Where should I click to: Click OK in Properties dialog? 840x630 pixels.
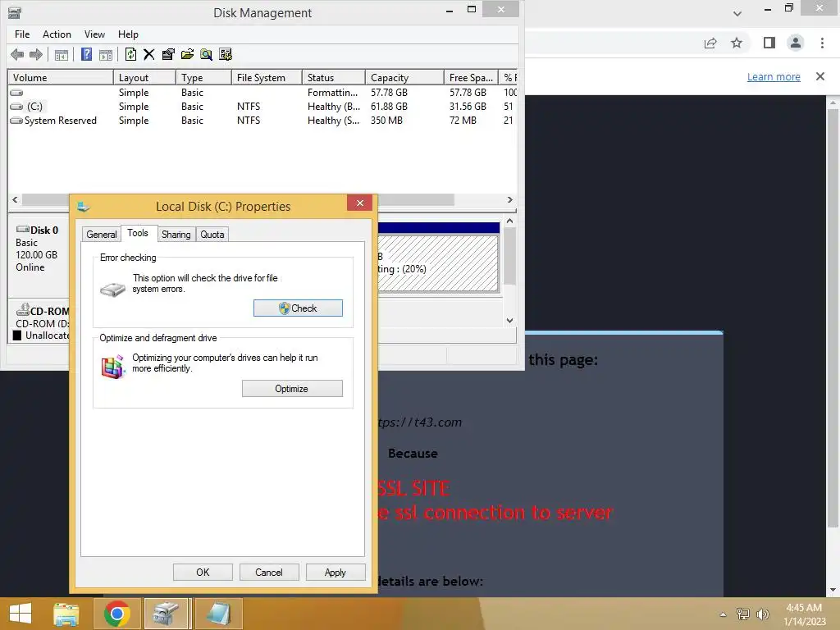point(203,572)
